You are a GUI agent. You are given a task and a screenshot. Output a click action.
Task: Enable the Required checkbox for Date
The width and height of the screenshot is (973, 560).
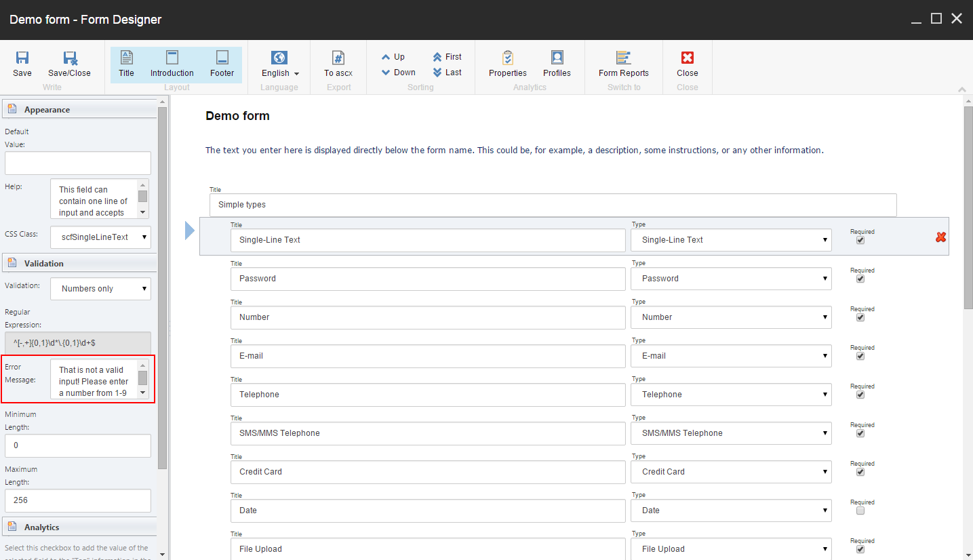click(860, 511)
